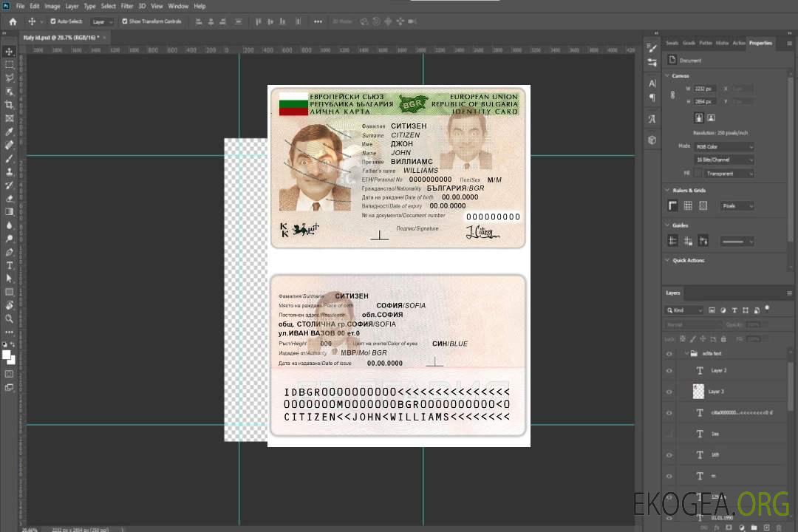Open the RGB Color mode dropdown
The height and width of the screenshot is (532, 798).
coord(724,146)
